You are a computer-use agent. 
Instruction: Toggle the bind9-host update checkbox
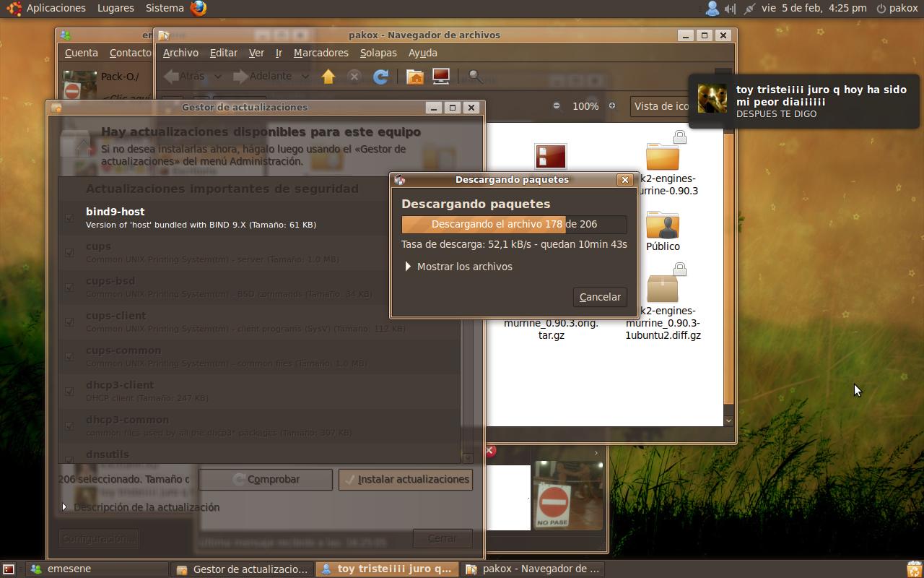point(69,217)
